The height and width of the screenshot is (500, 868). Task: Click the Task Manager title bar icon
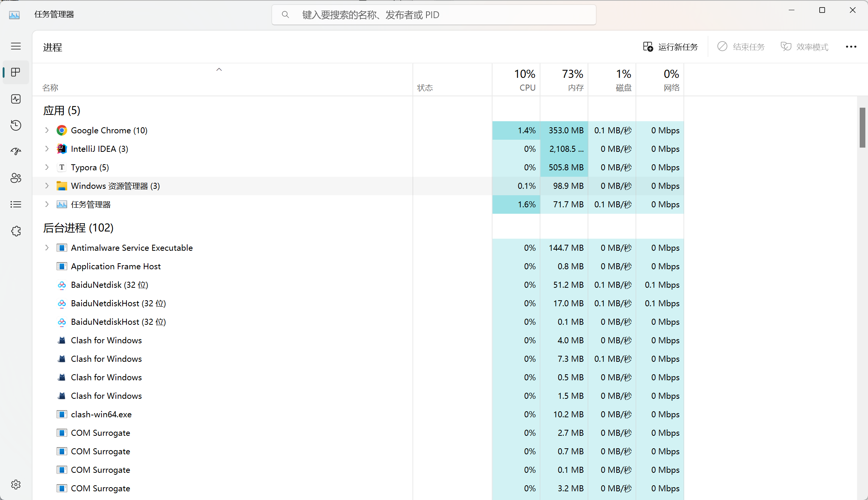[x=14, y=15]
